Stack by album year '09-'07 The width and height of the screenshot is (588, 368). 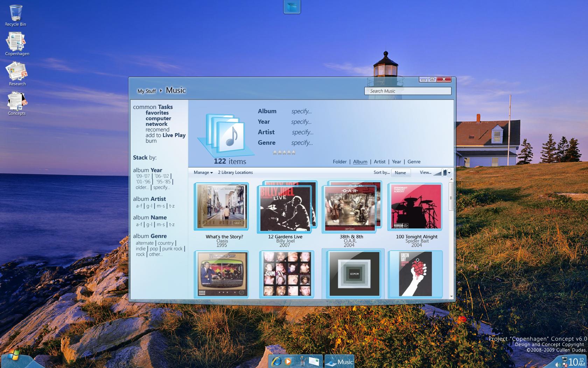point(143,176)
